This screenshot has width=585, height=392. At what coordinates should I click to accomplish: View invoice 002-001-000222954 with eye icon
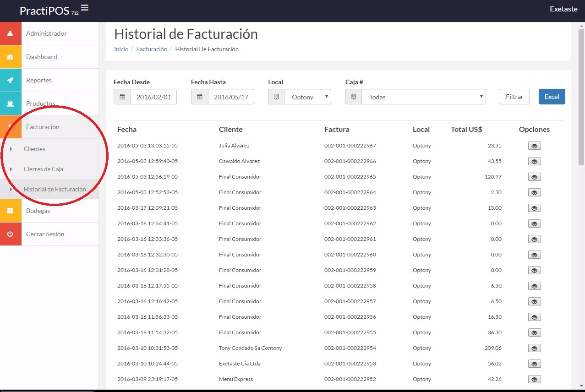tap(534, 348)
